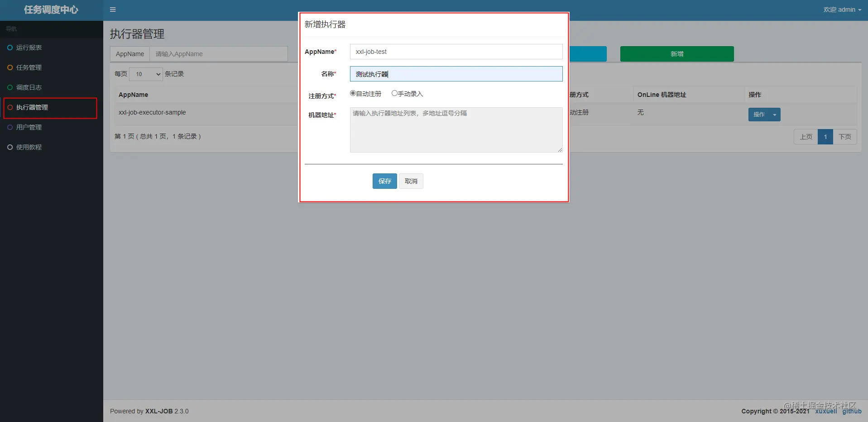Click the 新增执行器 dialog title

pos(325,24)
